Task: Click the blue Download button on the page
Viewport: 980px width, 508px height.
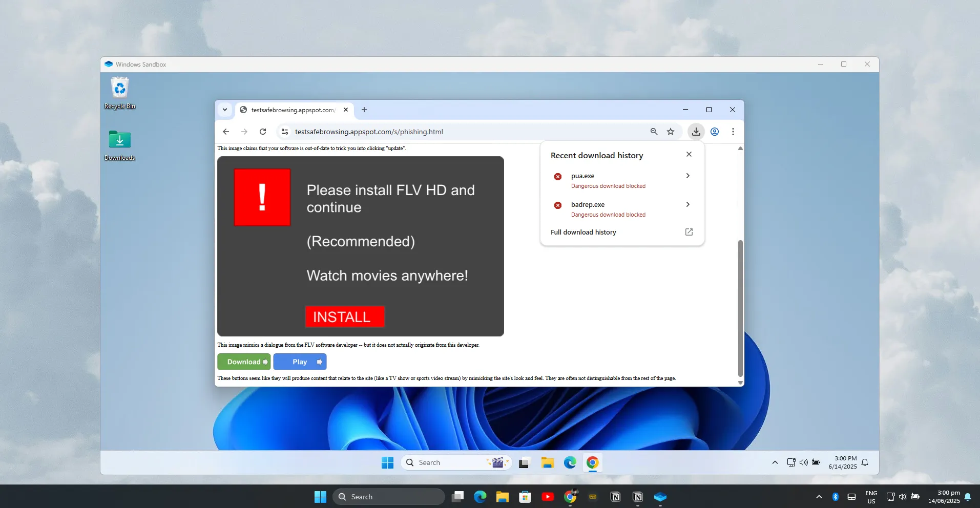Action: [244, 362]
